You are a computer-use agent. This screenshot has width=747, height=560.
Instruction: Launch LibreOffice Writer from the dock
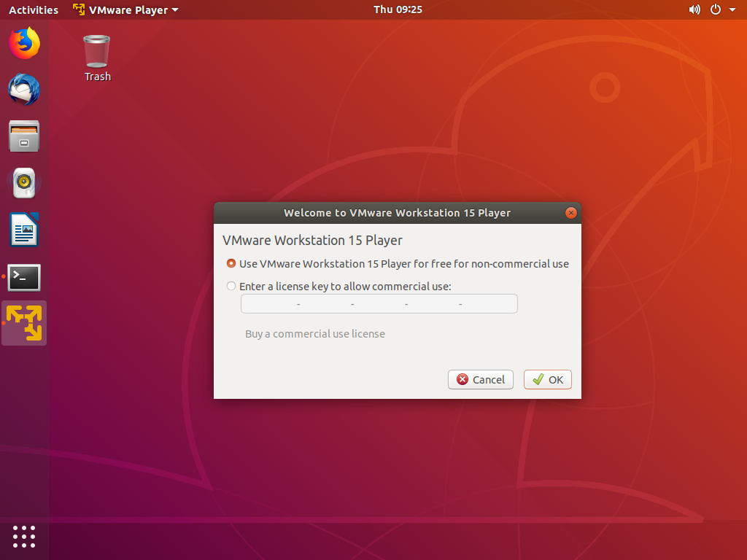(x=24, y=230)
